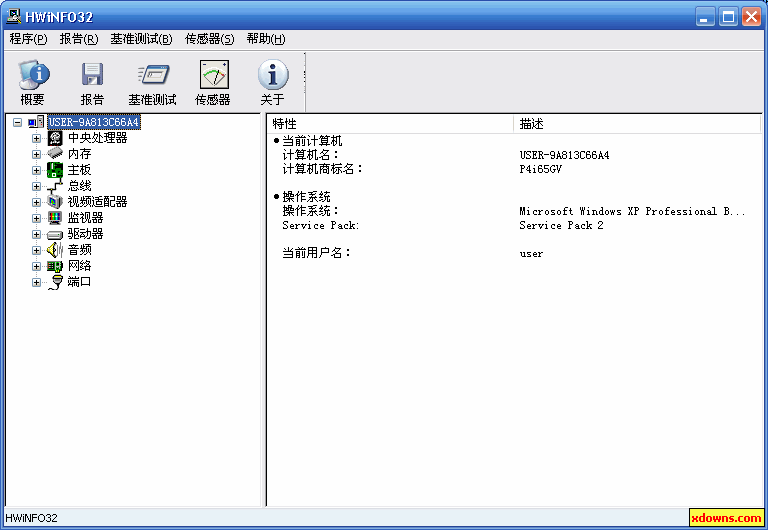Close the HWiNFO32 window
Viewport: 768px width, 530px height.
[x=751, y=17]
